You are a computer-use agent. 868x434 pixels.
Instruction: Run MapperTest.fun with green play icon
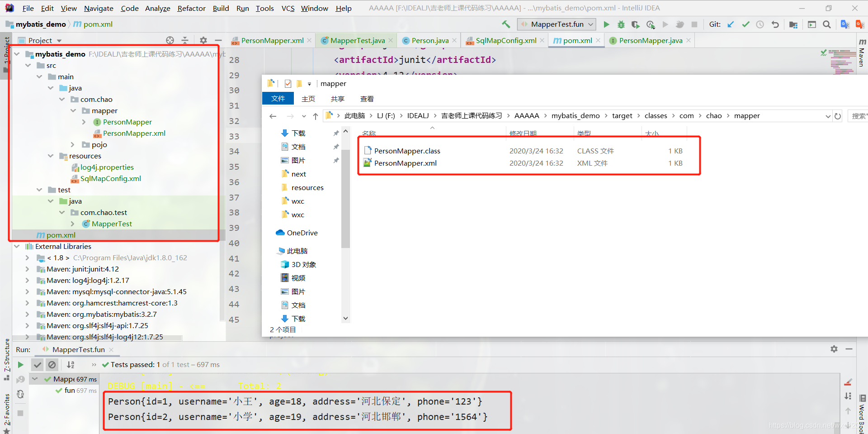click(x=607, y=24)
